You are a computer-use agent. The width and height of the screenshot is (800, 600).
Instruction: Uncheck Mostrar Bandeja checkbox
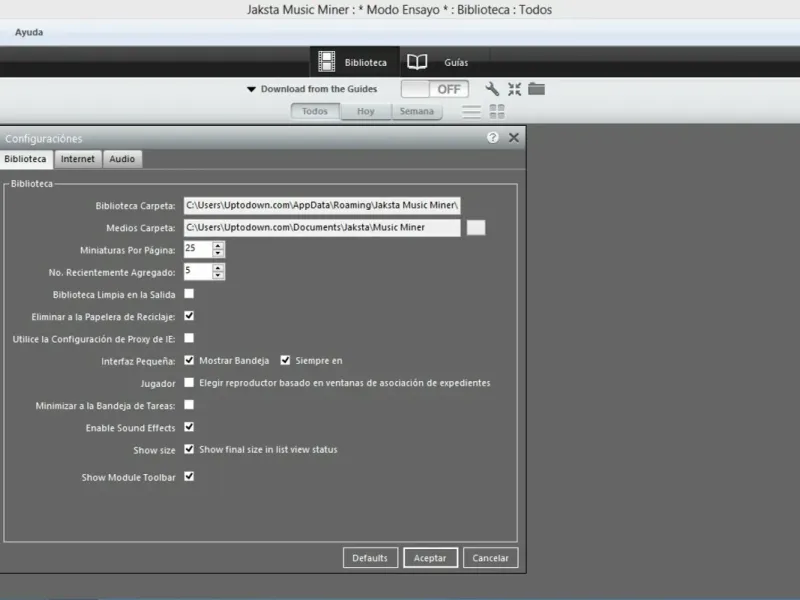(x=189, y=360)
